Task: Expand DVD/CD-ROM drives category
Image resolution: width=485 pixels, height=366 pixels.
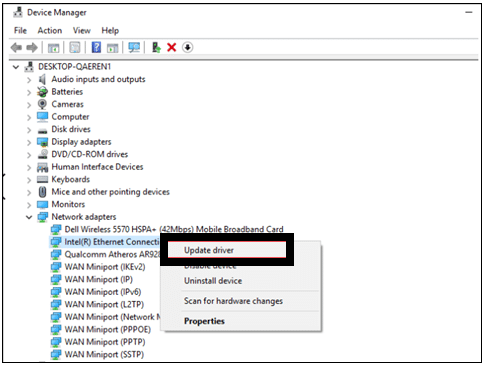Action: pyautogui.click(x=29, y=155)
